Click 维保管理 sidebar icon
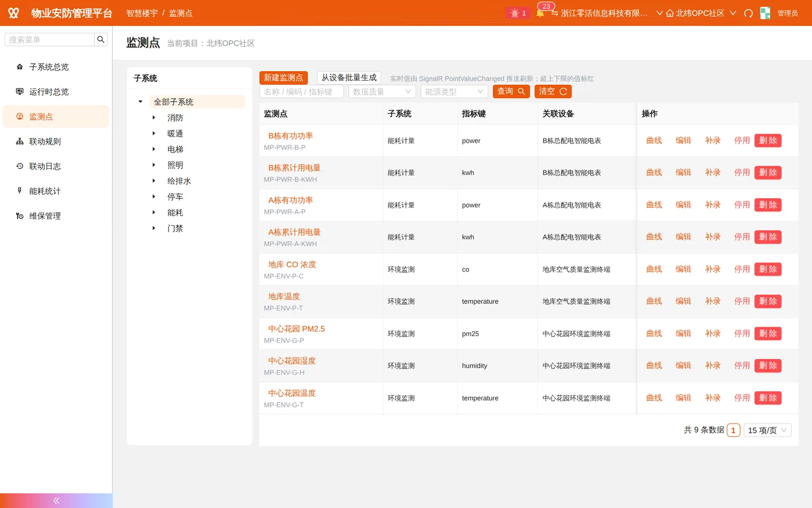This screenshot has width=812, height=508. [20, 216]
